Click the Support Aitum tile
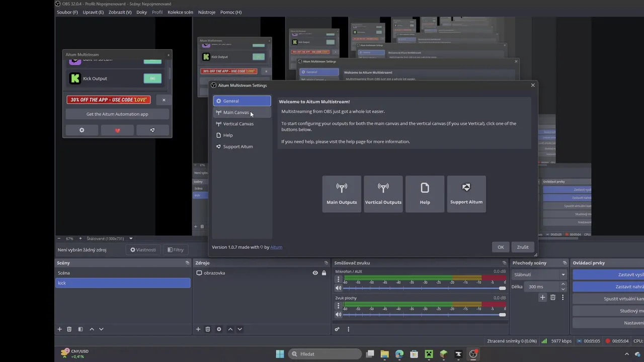The image size is (644, 362). pos(466,194)
